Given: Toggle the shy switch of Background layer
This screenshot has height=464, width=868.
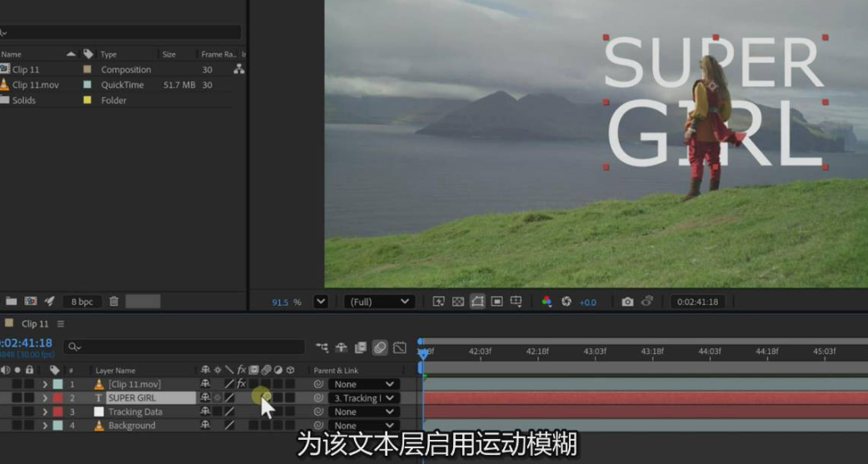Looking at the screenshot, I should click(205, 426).
